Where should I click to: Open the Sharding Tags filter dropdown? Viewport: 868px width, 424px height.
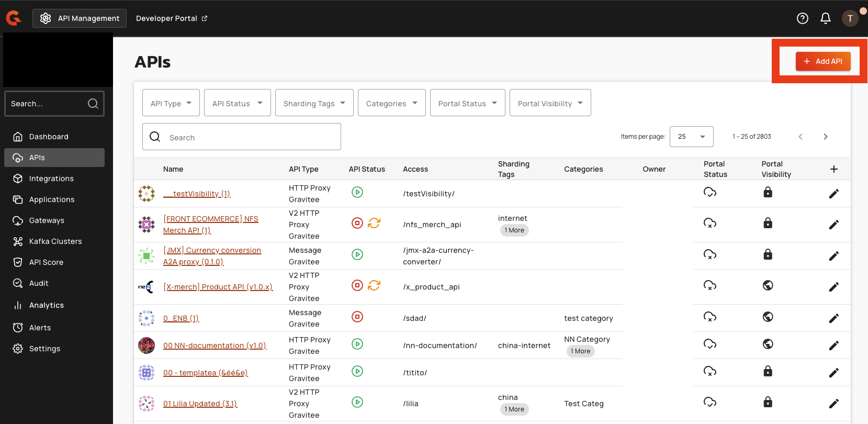coord(314,103)
